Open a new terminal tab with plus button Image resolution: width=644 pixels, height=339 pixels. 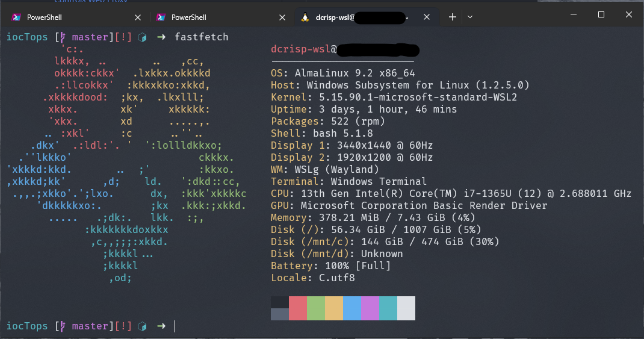coord(452,17)
